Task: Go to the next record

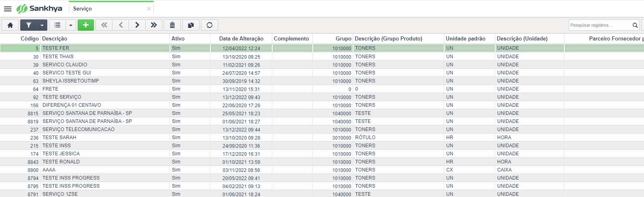Action: pyautogui.click(x=137, y=25)
